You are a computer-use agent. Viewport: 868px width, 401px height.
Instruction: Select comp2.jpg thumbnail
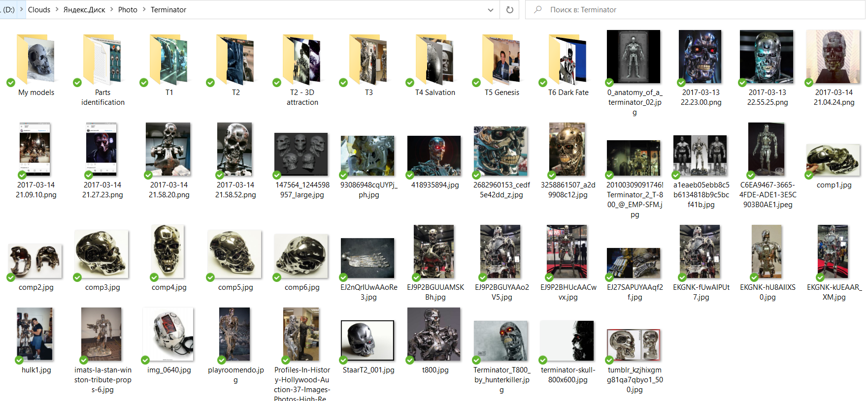35,261
